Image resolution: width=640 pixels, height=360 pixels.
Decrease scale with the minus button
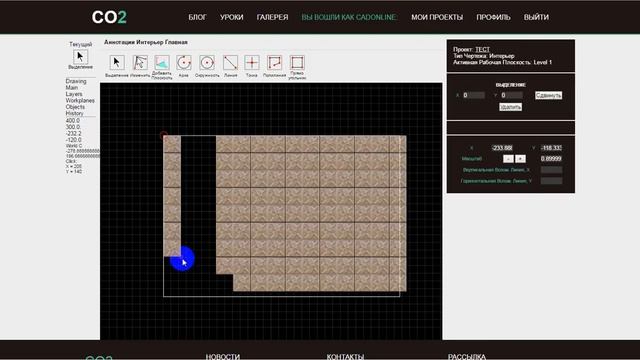pyautogui.click(x=508, y=159)
